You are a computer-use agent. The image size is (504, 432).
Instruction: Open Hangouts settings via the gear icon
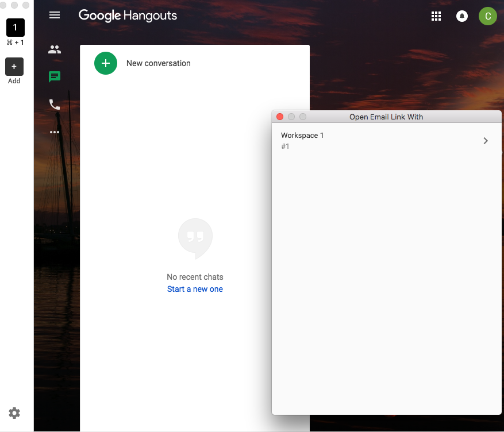(x=14, y=413)
